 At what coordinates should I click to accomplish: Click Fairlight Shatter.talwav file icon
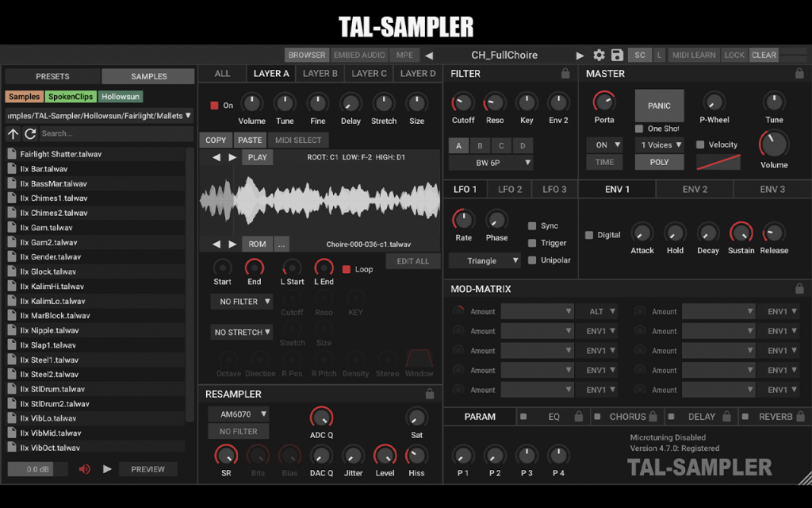(x=12, y=154)
